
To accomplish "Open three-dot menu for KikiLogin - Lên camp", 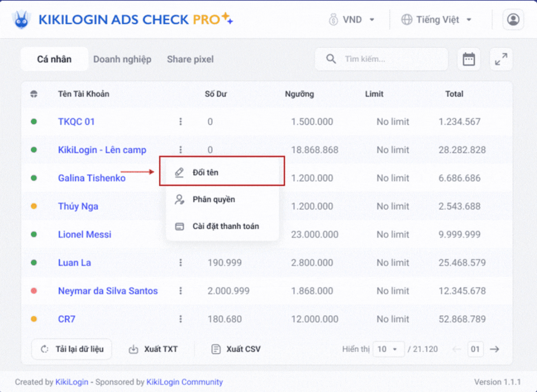I will 180,150.
